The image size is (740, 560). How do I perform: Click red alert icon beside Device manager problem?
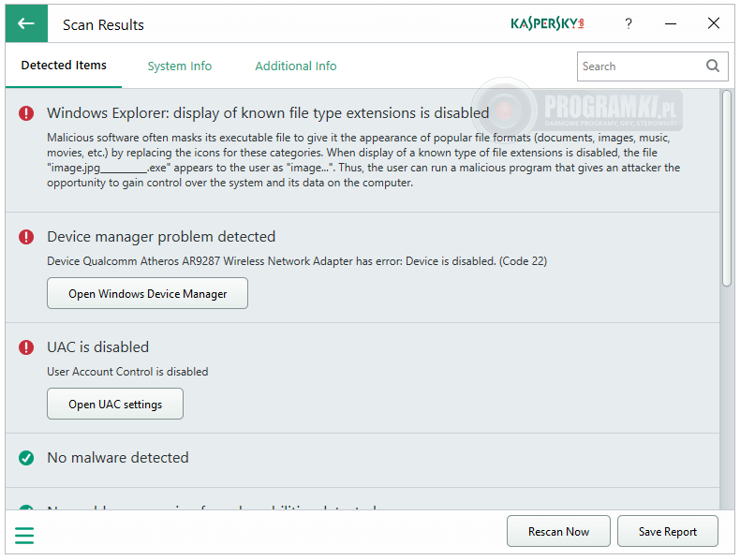pos(26,237)
